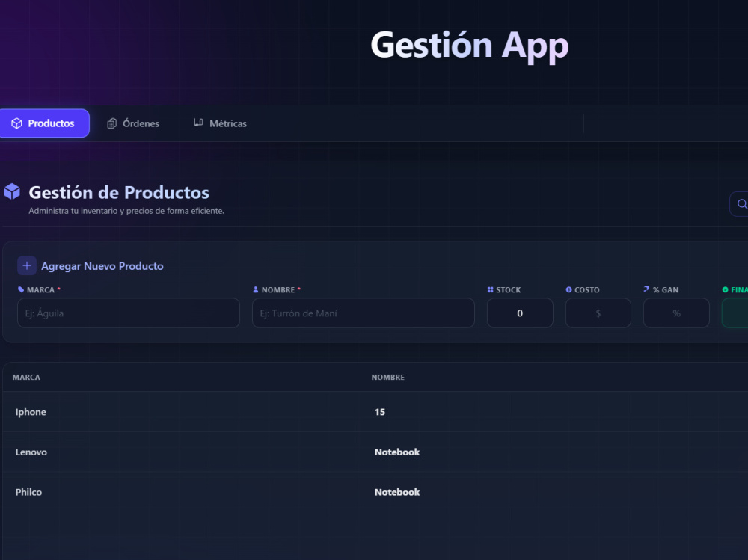Click the Notebook name in the Philco row
Image resolution: width=748 pixels, height=560 pixels.
(397, 492)
